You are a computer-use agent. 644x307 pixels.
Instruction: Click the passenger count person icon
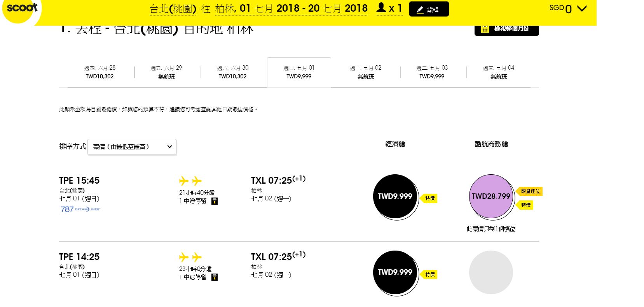point(381,8)
